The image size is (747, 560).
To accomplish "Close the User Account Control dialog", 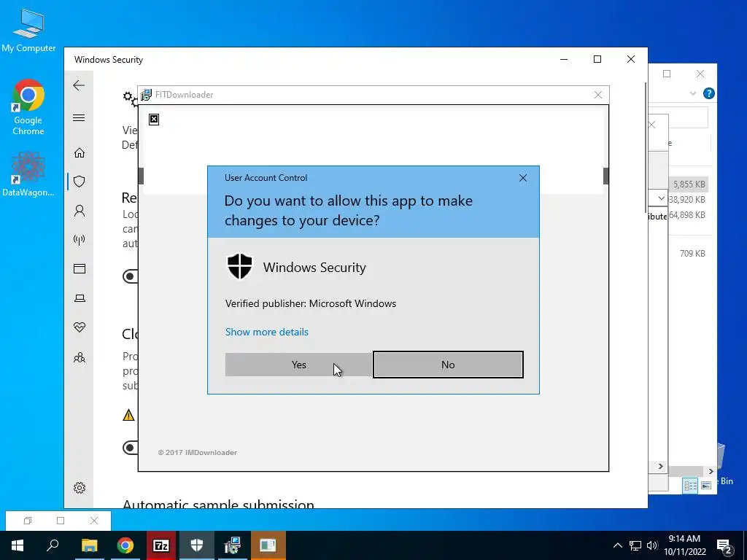I will [x=522, y=178].
